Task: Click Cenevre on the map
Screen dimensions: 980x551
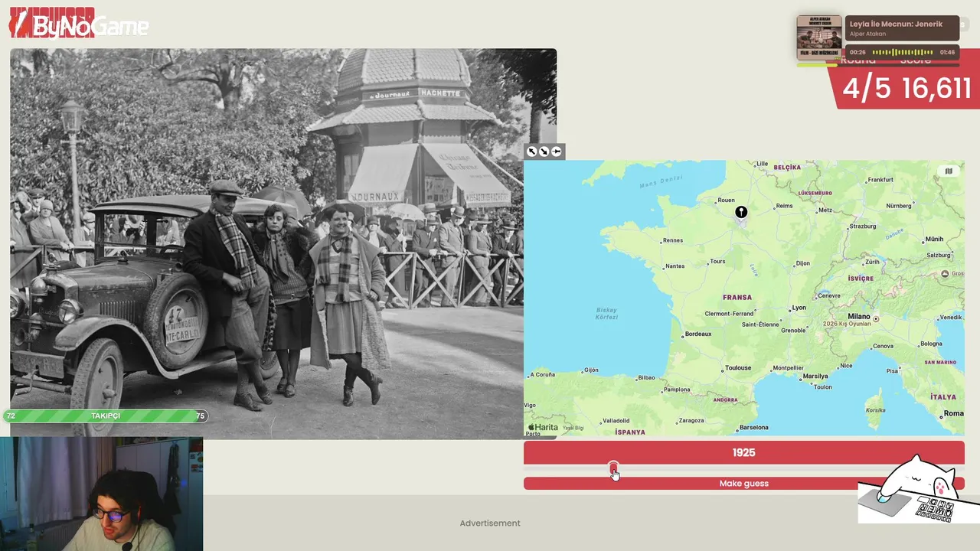Action: (x=829, y=295)
